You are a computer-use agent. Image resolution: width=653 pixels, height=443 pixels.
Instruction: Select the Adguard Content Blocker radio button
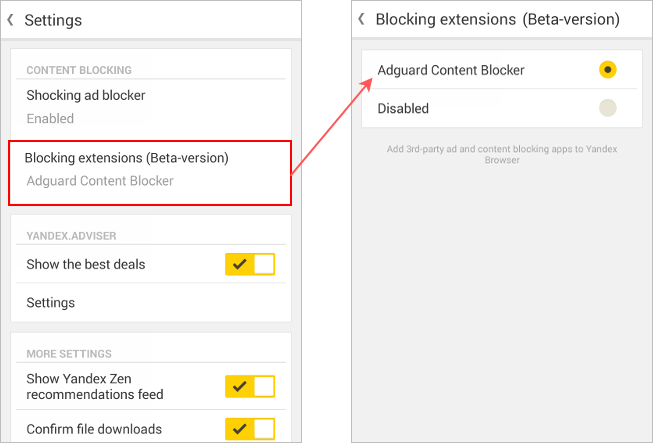607,70
